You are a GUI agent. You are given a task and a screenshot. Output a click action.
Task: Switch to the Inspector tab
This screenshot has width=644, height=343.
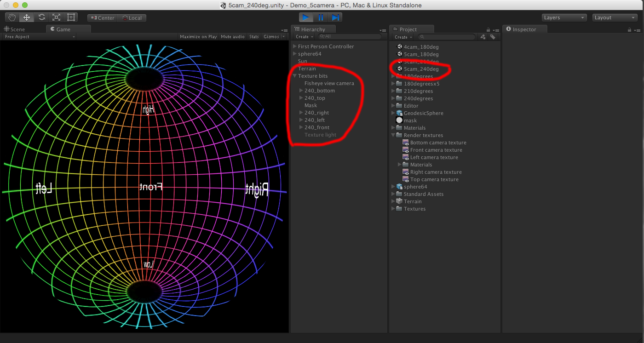tap(524, 29)
